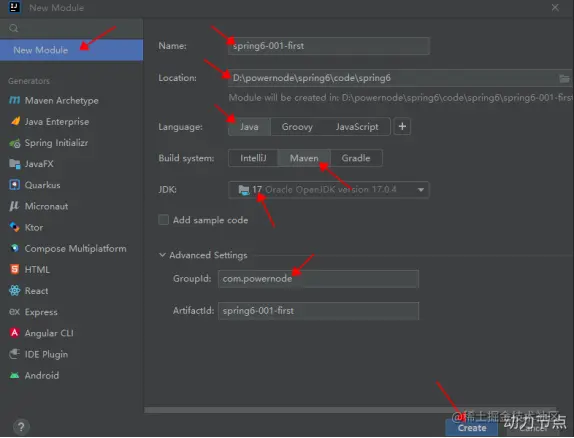The width and height of the screenshot is (574, 438).
Task: Select New Module in the sidebar
Action: click(71, 50)
